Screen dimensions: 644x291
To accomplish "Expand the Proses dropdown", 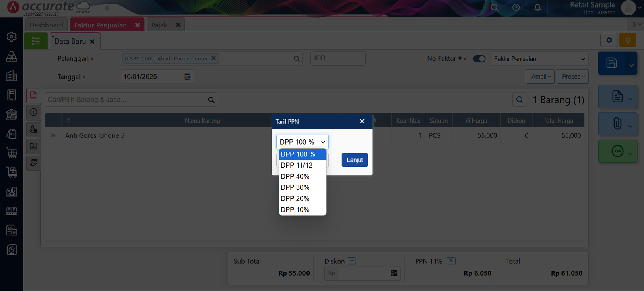I will 572,77.
